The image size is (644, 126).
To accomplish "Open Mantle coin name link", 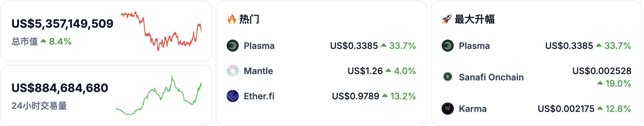I will point(258,71).
